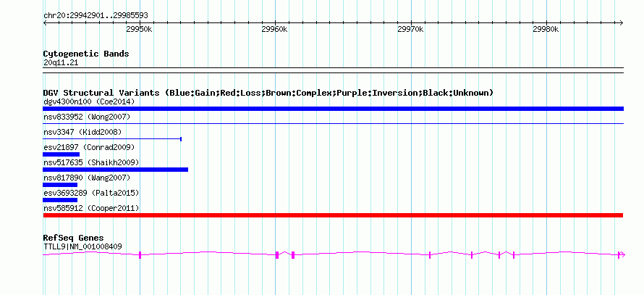Click the blue nsv817890 Wang2007 bar
The height and width of the screenshot is (295, 644).
[60, 185]
